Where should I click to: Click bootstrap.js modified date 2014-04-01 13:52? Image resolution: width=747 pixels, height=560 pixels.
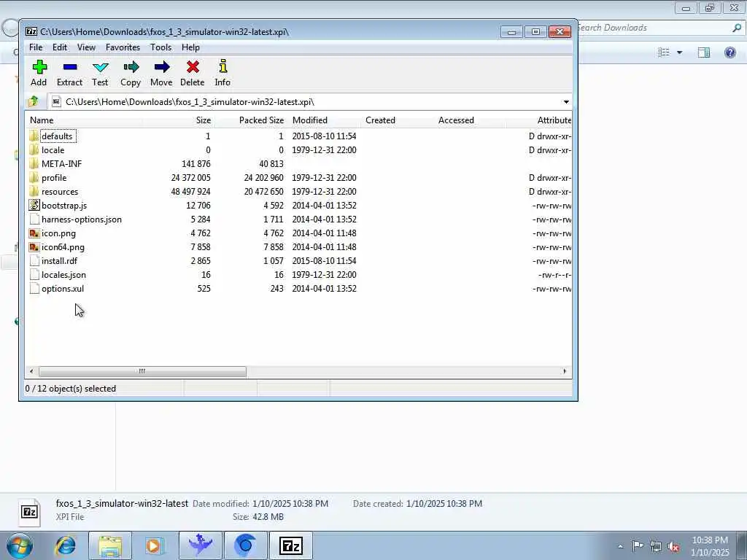tap(324, 205)
